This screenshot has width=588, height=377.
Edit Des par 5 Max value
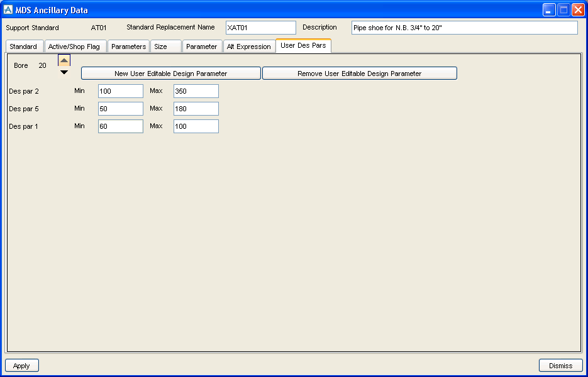196,109
